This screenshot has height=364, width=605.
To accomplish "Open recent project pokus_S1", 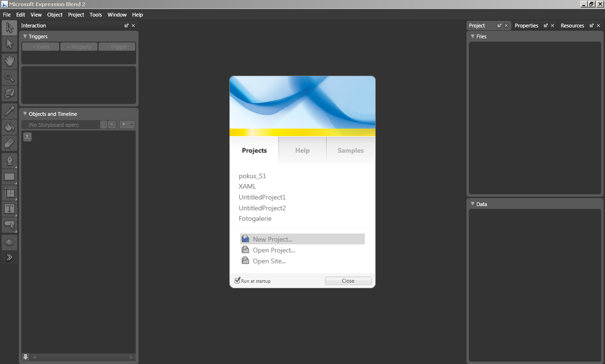I will tap(252, 176).
